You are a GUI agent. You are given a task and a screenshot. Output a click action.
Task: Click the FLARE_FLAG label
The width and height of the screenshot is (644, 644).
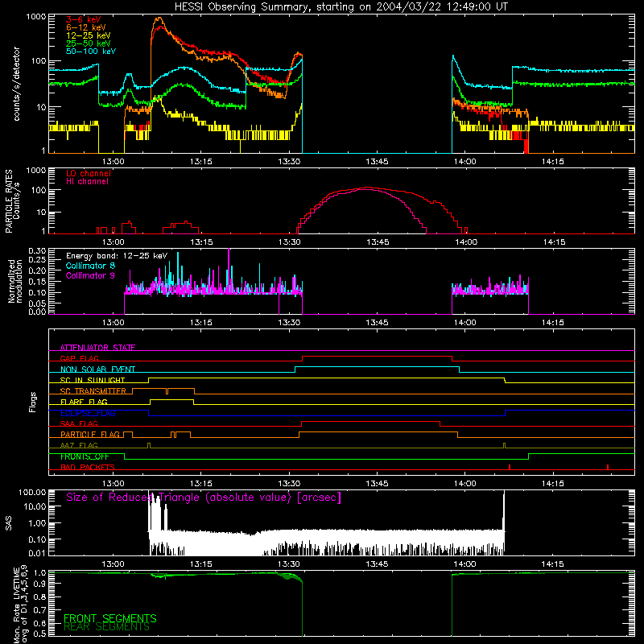(x=84, y=402)
